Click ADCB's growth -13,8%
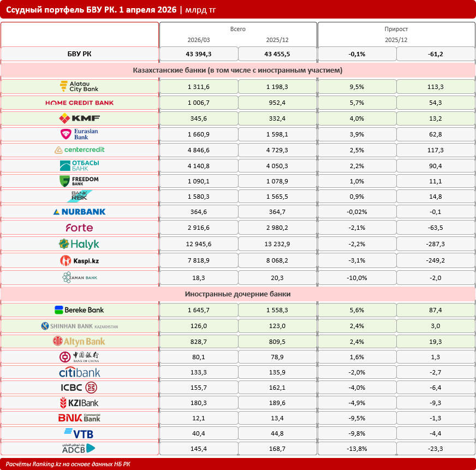This screenshot has width=476, height=470. [356, 449]
